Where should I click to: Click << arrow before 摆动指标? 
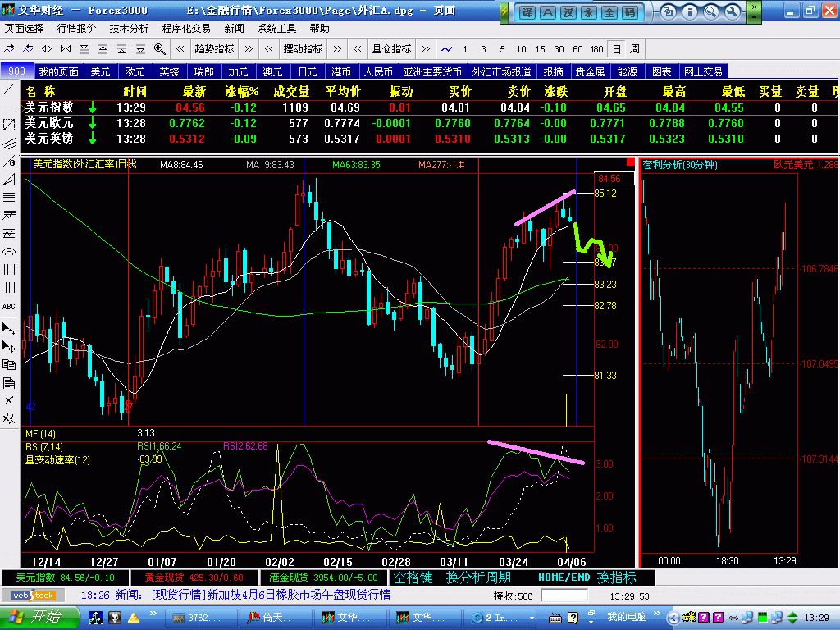(x=269, y=49)
